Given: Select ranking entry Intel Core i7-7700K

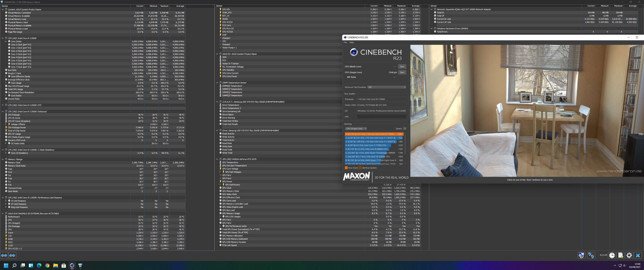Looking at the screenshot, I should point(374,145).
